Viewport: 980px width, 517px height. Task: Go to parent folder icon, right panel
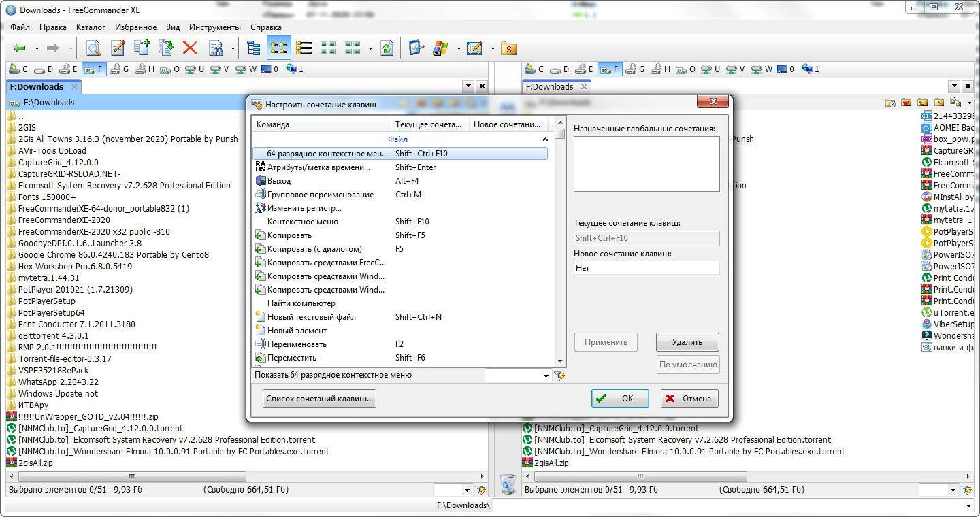922,103
